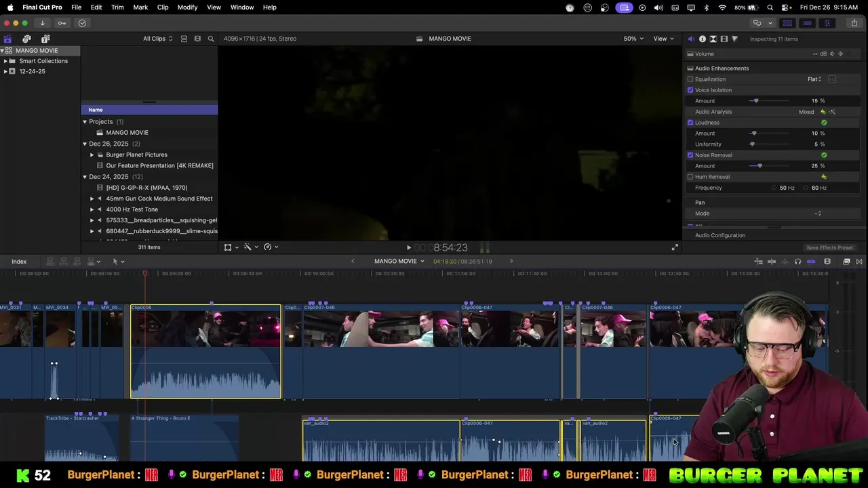This screenshot has height=488, width=868.
Task: Adjust the Loudness Uniformity slider
Action: click(752, 144)
